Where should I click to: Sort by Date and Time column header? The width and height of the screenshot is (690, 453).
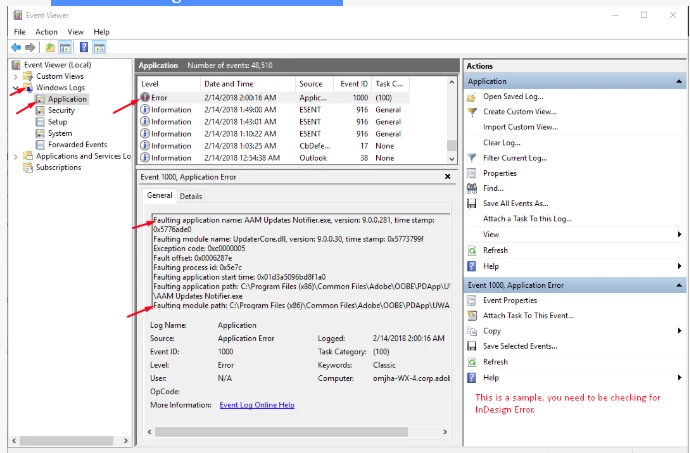[x=248, y=84]
